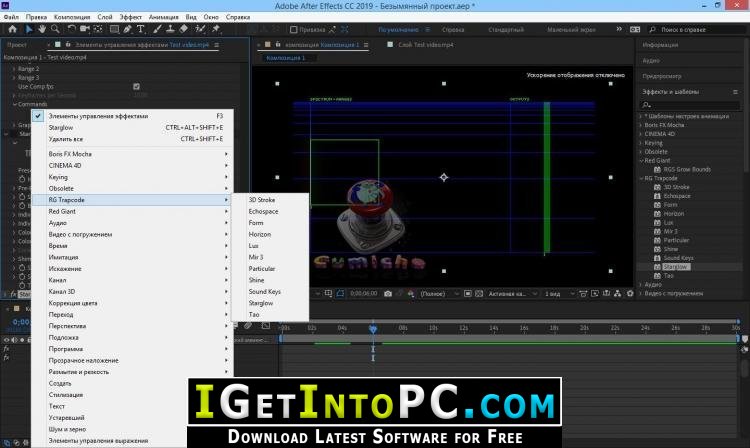Collapse the Red Giant effects category
Image resolution: width=750 pixels, height=448 pixels.
click(641, 161)
